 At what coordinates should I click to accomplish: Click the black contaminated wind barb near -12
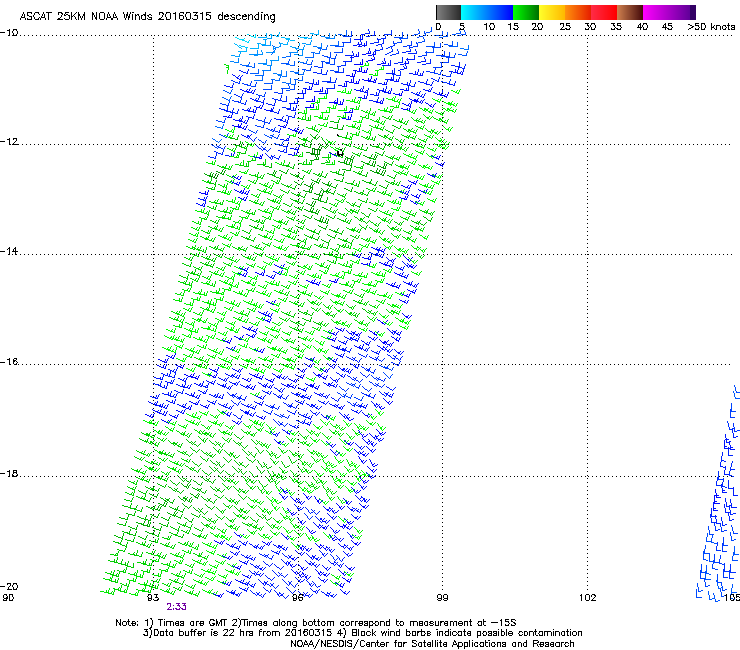pyautogui.click(x=340, y=152)
